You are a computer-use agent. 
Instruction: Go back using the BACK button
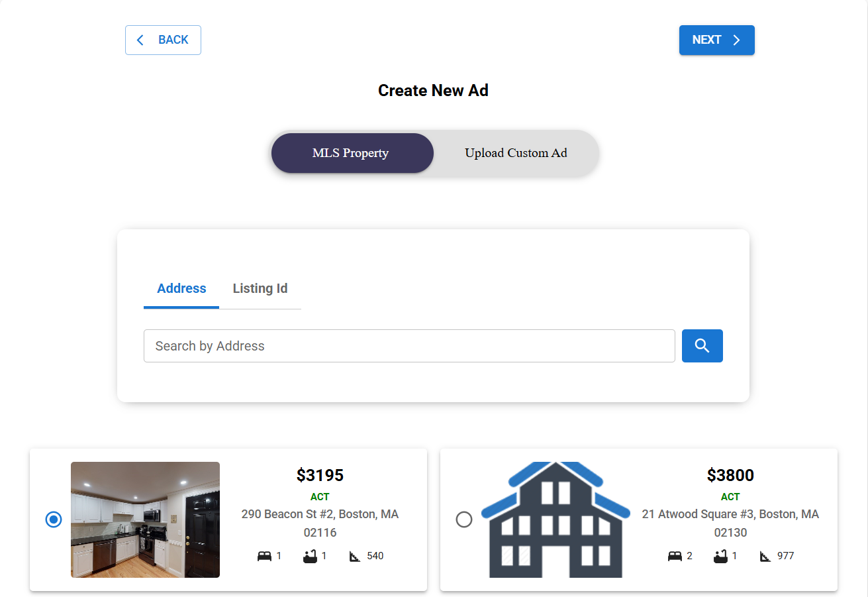[163, 40]
